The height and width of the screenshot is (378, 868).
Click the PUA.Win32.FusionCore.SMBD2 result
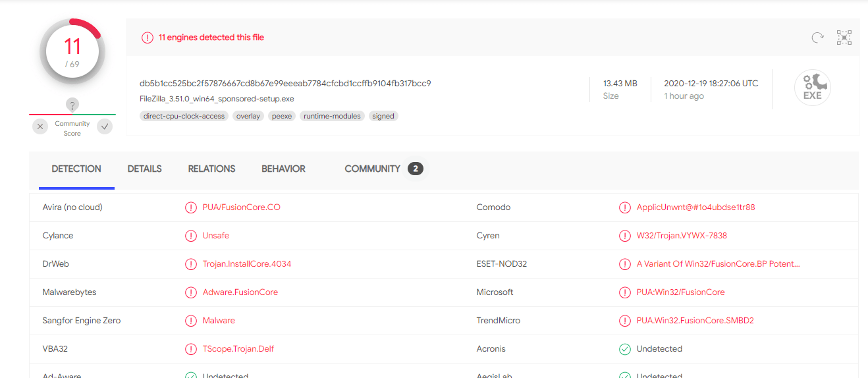click(x=695, y=321)
